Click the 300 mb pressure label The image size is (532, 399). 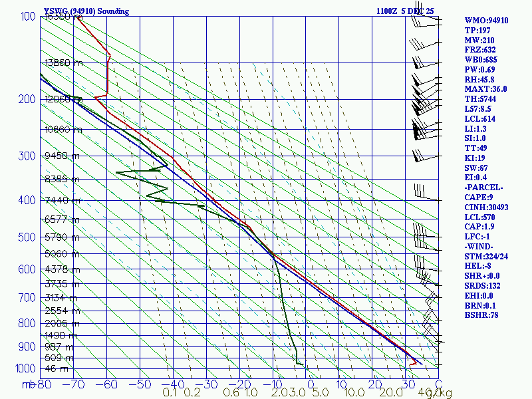[x=27, y=156]
